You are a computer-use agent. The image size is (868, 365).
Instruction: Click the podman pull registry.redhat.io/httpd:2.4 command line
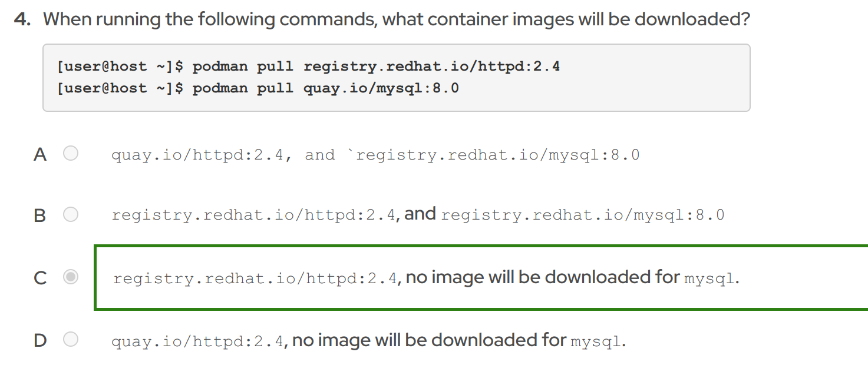point(306,66)
